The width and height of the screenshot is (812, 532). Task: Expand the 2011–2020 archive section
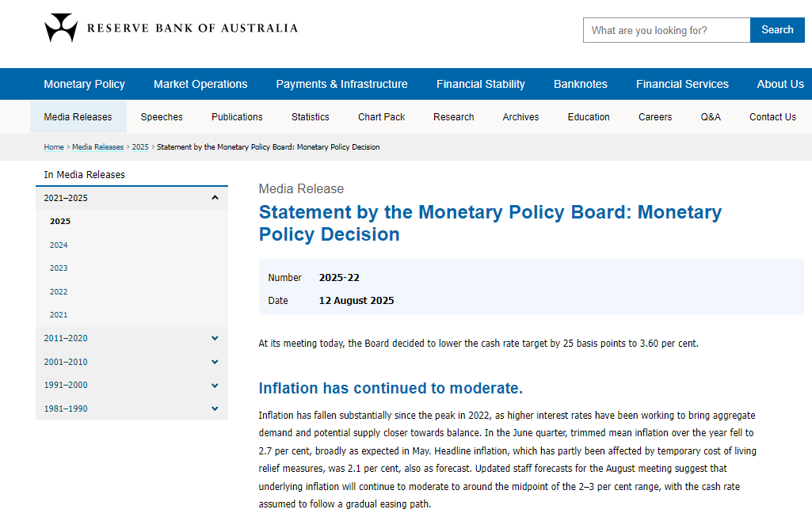click(132, 339)
